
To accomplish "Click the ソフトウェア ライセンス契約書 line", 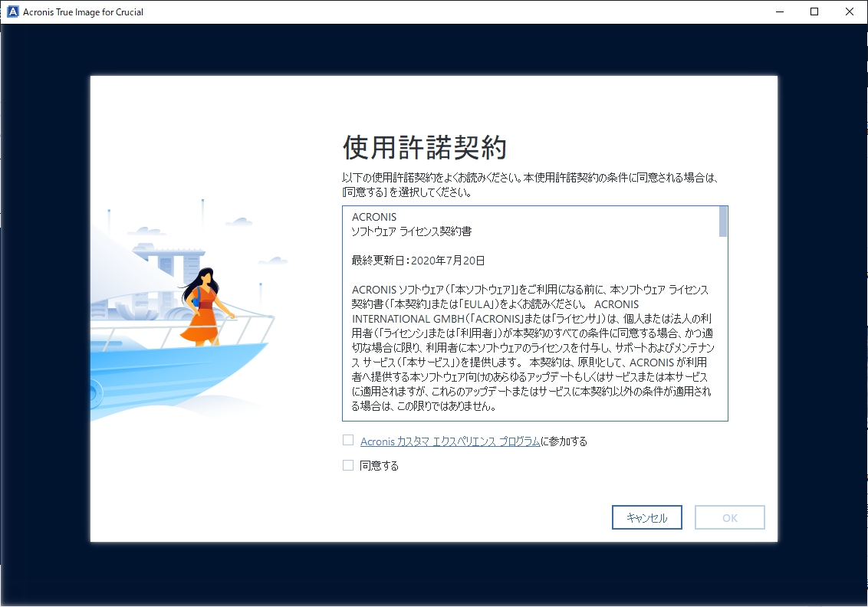I will point(411,231).
